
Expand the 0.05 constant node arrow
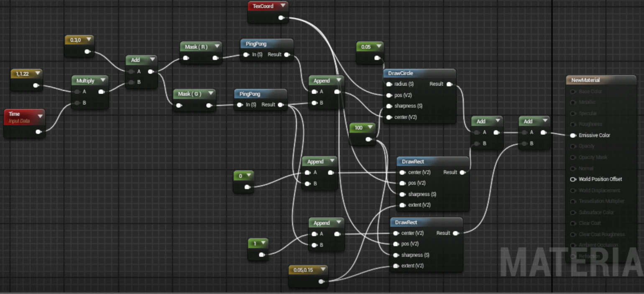tap(379, 47)
